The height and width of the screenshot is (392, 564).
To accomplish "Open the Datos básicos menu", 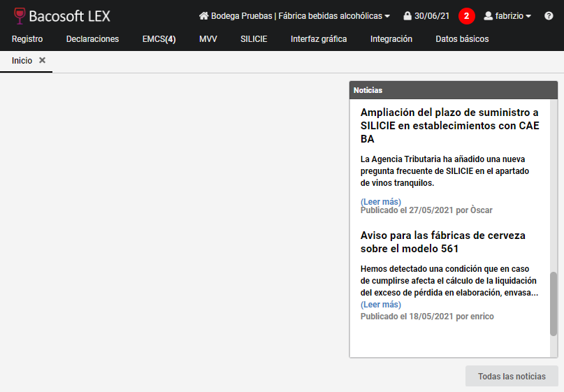I will [462, 39].
